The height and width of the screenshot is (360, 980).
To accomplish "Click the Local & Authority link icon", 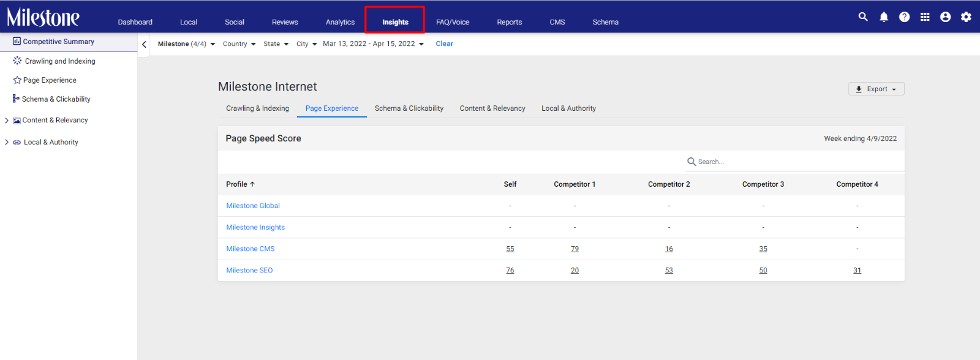I will pyautogui.click(x=17, y=142).
